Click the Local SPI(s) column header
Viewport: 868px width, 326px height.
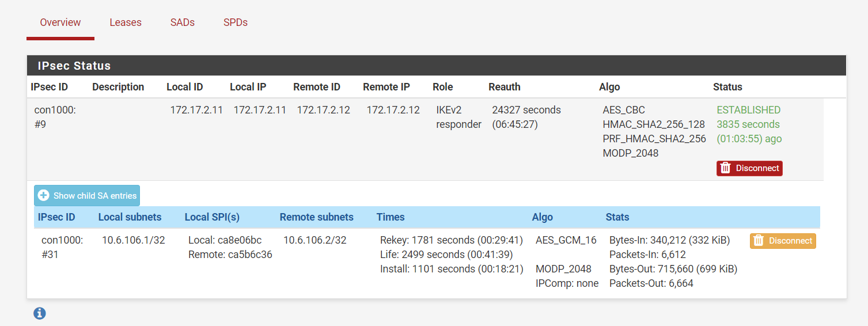212,217
